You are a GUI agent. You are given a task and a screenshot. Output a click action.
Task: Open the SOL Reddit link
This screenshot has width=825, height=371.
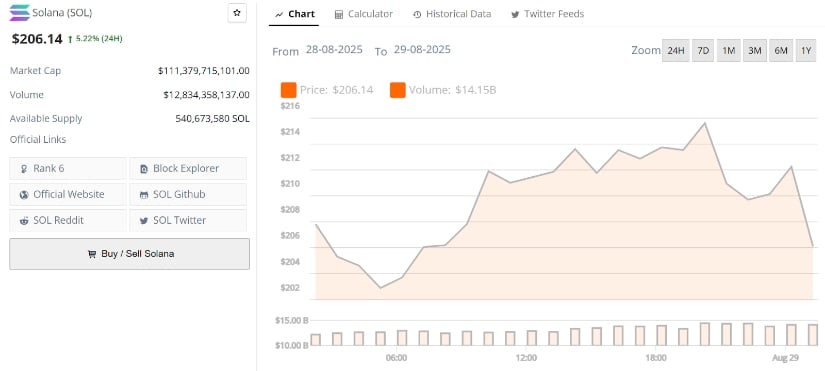pos(68,220)
